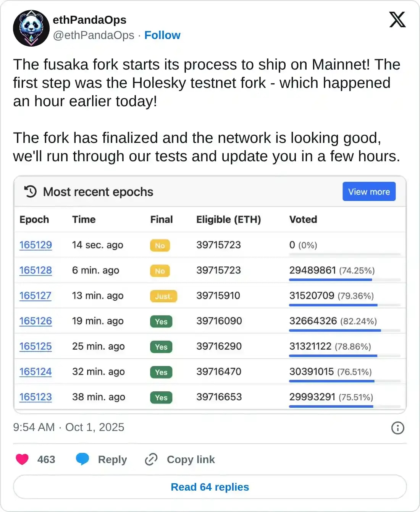420x512 pixels.
Task: Follow the @ethPandaOps account
Action: click(162, 35)
